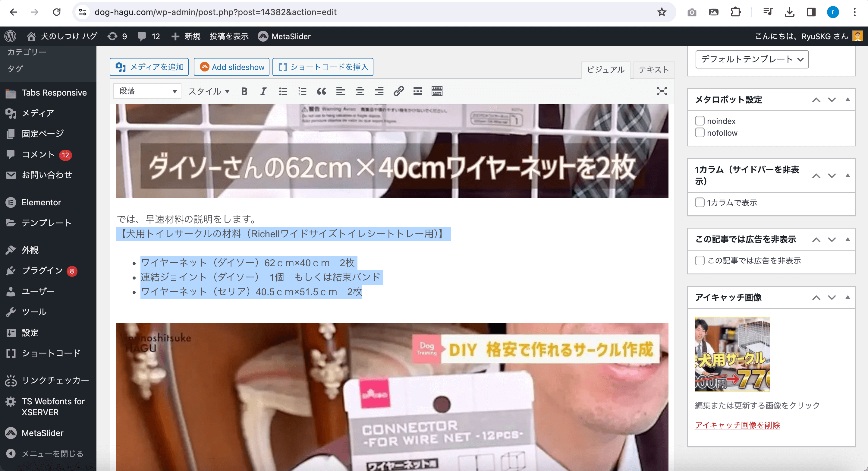The width and height of the screenshot is (868, 471).
Task: Bookmark this page with star icon
Action: click(662, 12)
